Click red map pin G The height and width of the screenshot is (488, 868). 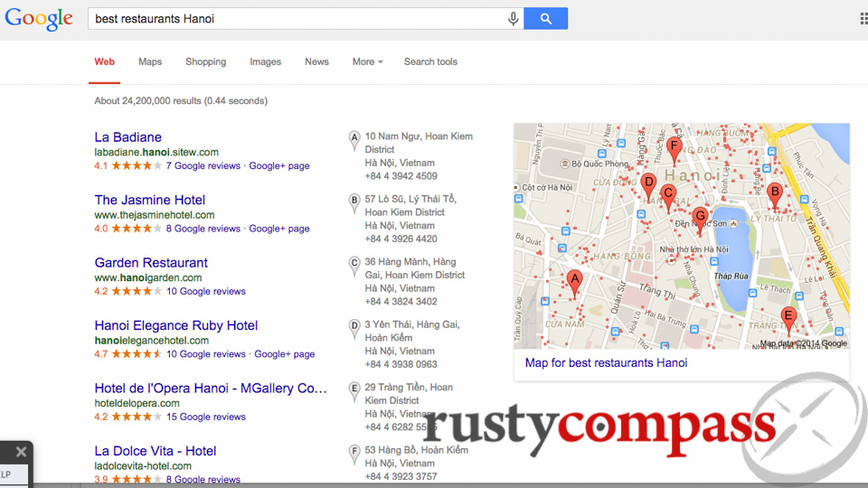pyautogui.click(x=700, y=221)
